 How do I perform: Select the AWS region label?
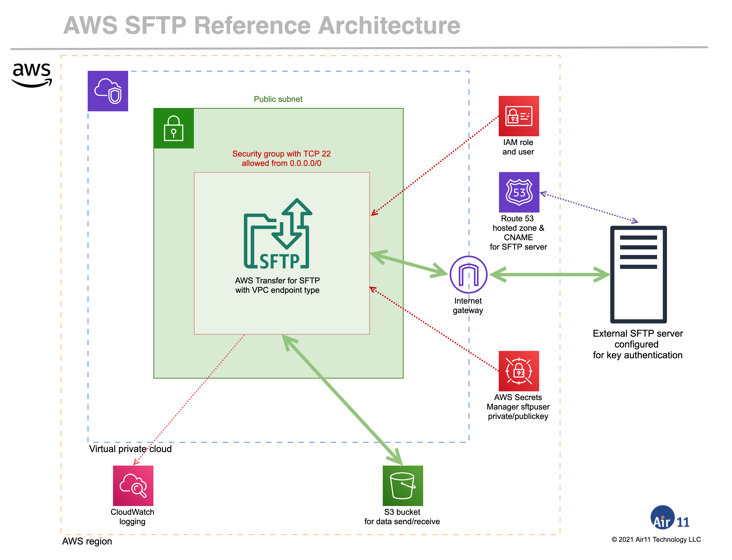coord(87,541)
